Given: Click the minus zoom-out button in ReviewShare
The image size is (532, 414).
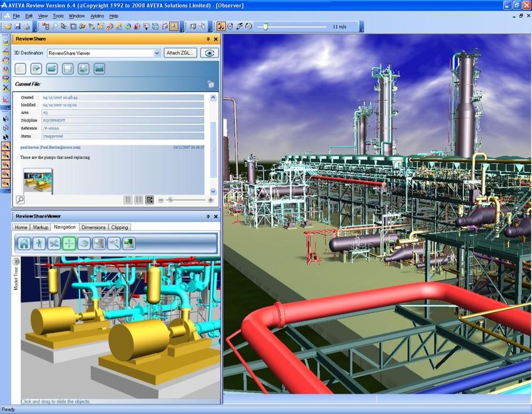Looking at the screenshot, I should (x=161, y=200).
